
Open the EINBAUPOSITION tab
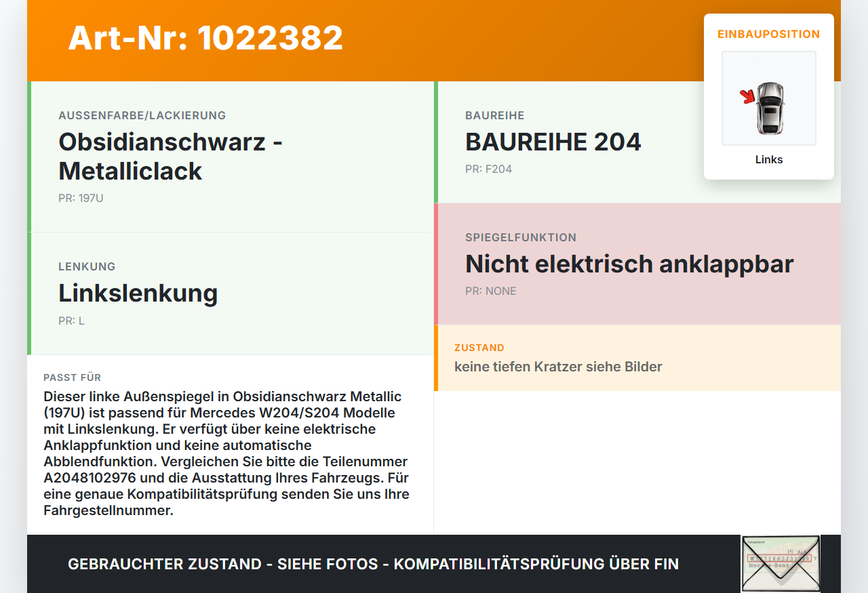(x=769, y=34)
